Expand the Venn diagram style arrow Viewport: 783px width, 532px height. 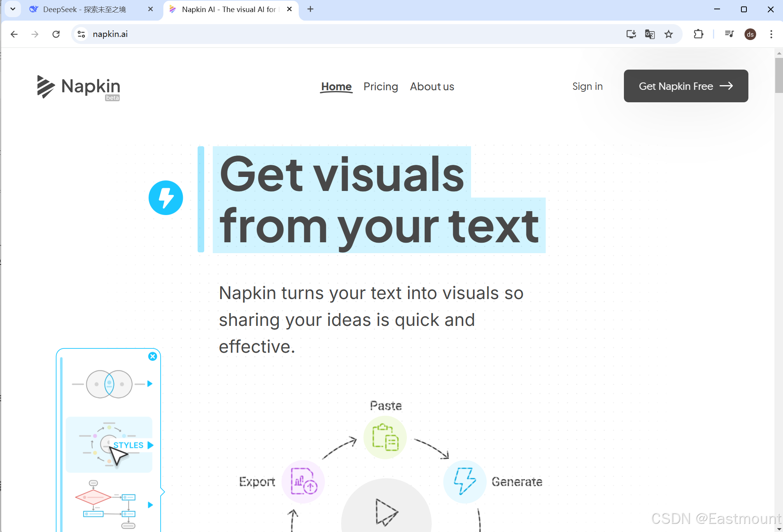coord(150,384)
